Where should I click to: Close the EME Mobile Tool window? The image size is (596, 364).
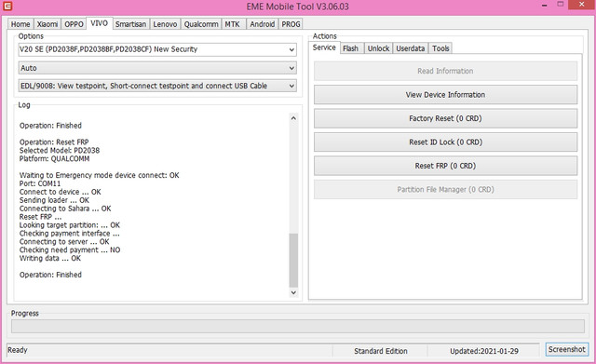tap(581, 4)
